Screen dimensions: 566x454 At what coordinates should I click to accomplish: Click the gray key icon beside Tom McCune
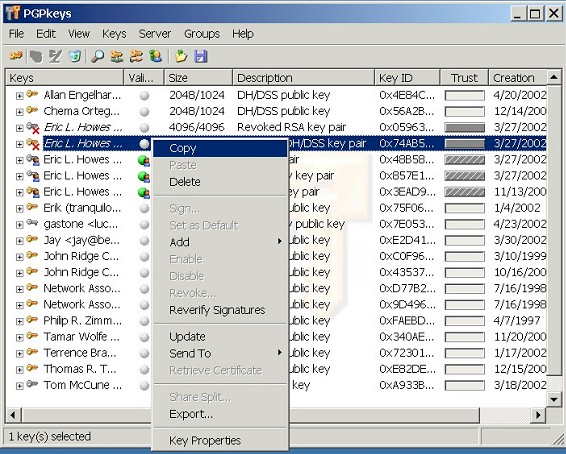point(32,384)
